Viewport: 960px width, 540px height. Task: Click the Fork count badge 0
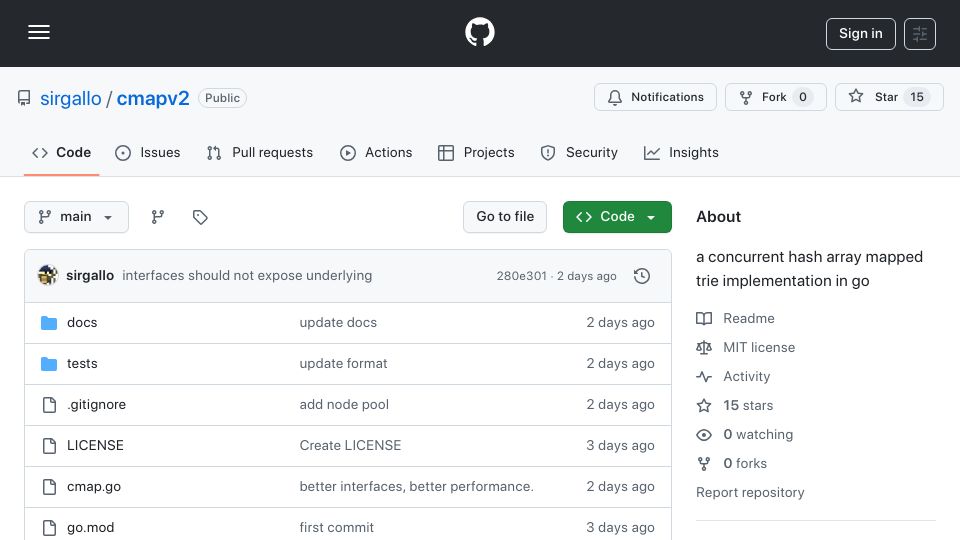click(803, 97)
